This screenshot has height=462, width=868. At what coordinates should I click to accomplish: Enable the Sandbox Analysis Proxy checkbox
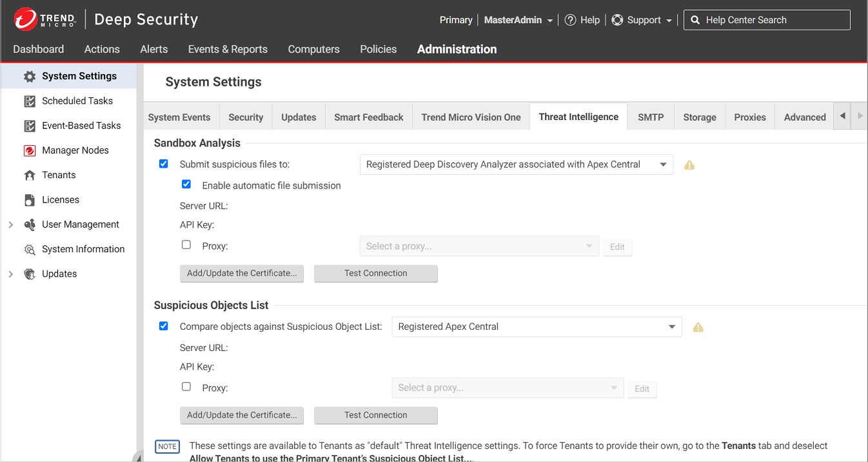(186, 245)
